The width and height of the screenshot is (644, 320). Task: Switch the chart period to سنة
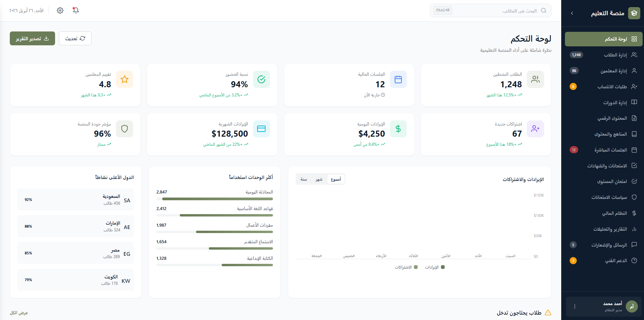[x=303, y=179]
